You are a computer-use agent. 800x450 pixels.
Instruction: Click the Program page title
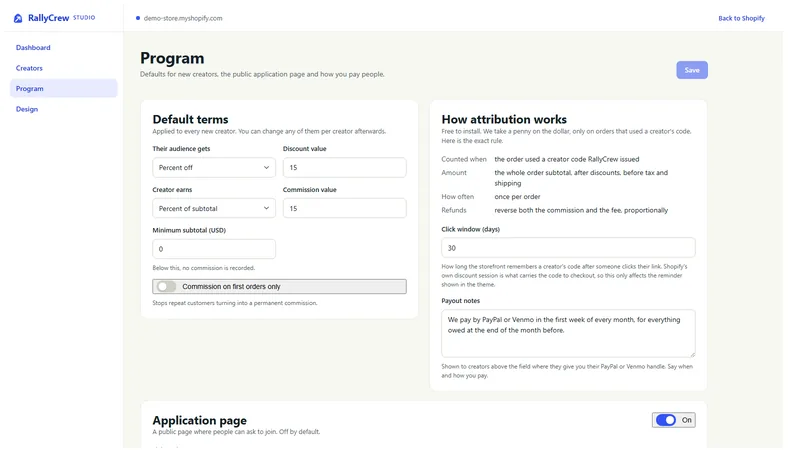[172, 58]
